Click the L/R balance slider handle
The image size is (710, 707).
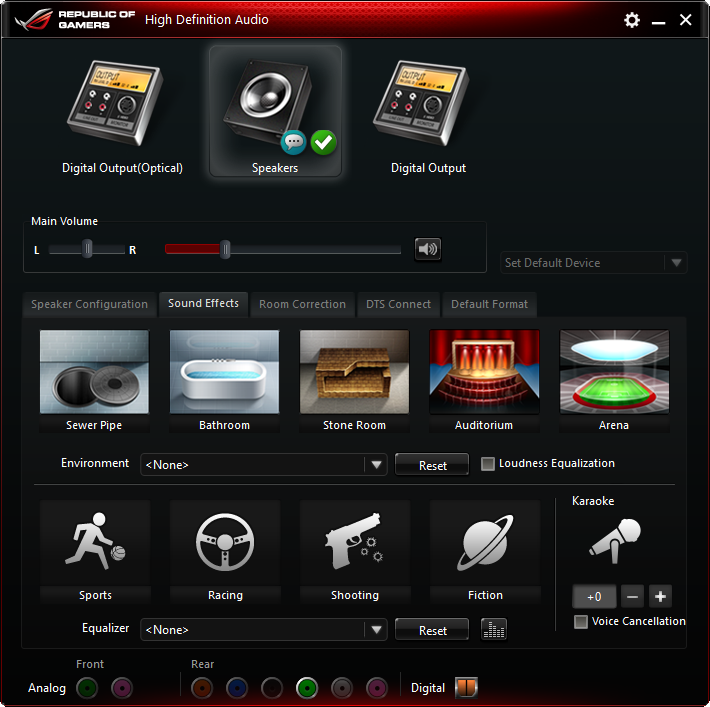(87, 249)
